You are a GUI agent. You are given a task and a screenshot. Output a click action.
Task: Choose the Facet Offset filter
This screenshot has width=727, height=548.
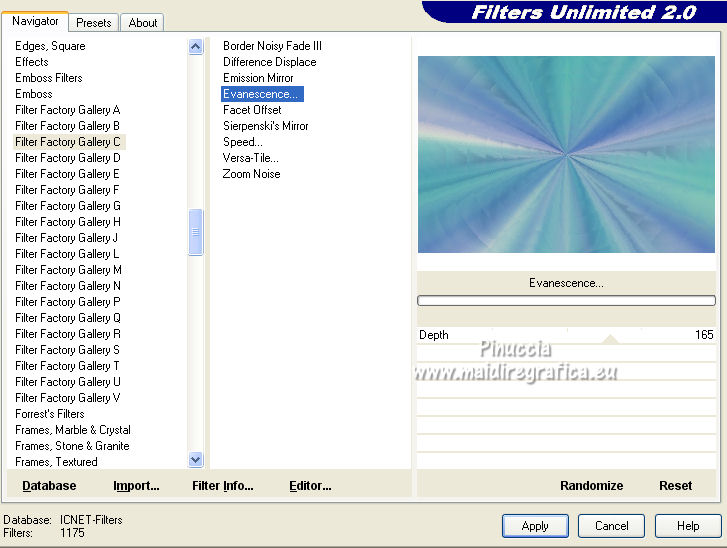coord(252,110)
